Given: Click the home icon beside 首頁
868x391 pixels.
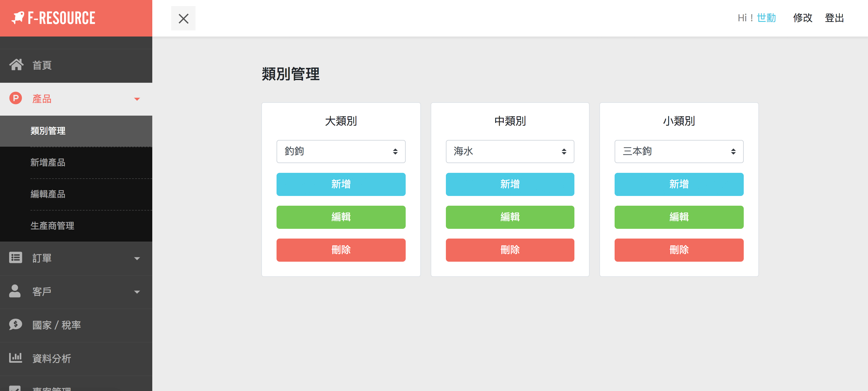Looking at the screenshot, I should [x=16, y=65].
